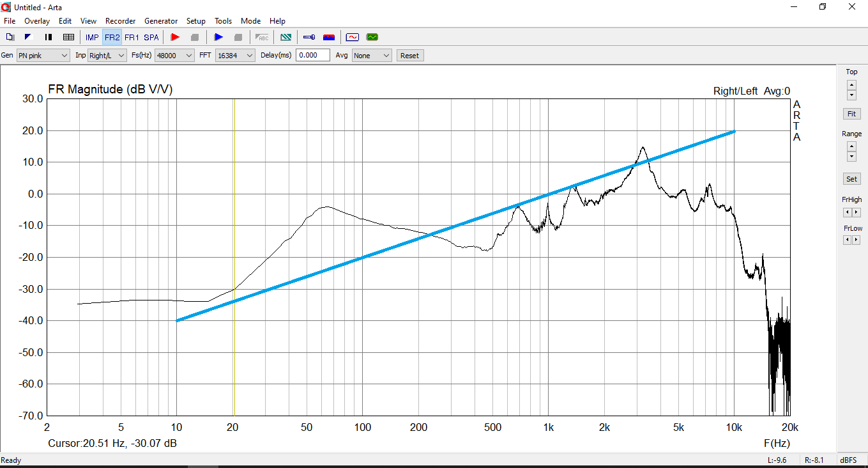Increase graph Top with up arrow
The height and width of the screenshot is (468, 868).
pyautogui.click(x=851, y=84)
